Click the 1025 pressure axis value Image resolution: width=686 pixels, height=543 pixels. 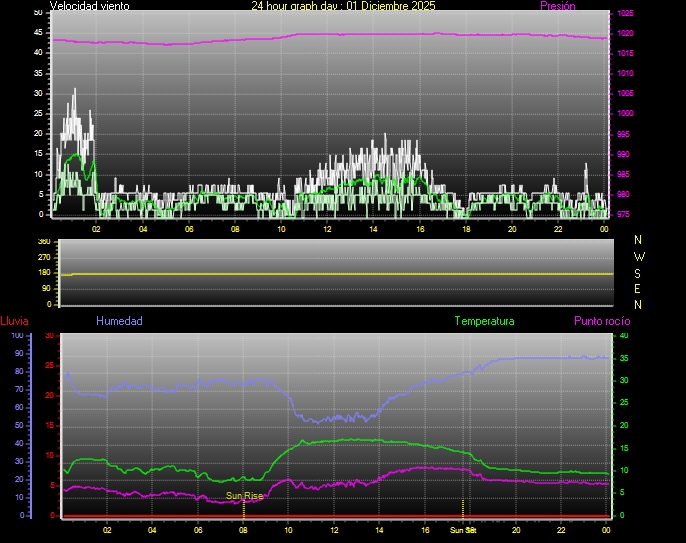[x=625, y=13]
